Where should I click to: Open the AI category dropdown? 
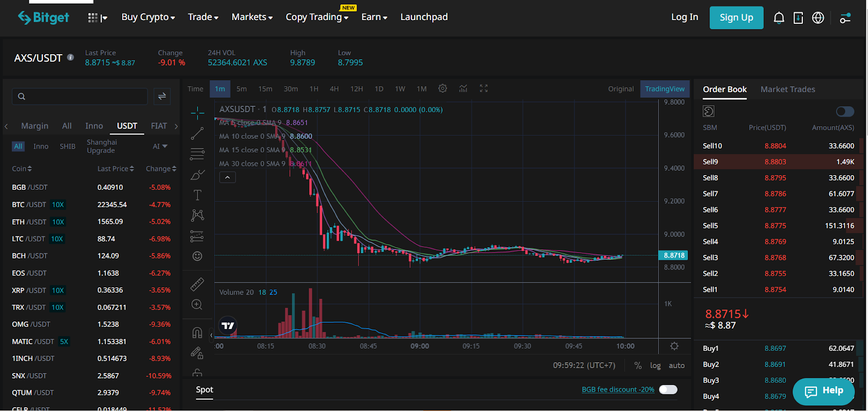click(160, 146)
